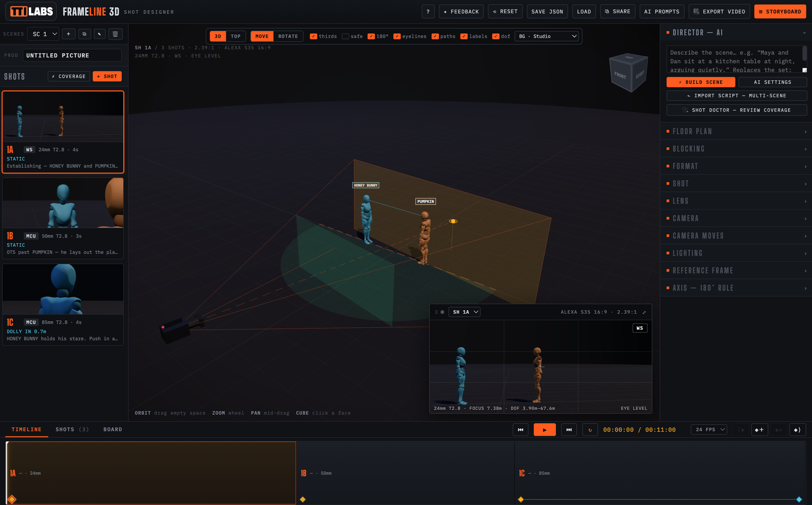Add a new shot with + SHOT
This screenshot has height=505, width=812.
pos(107,77)
